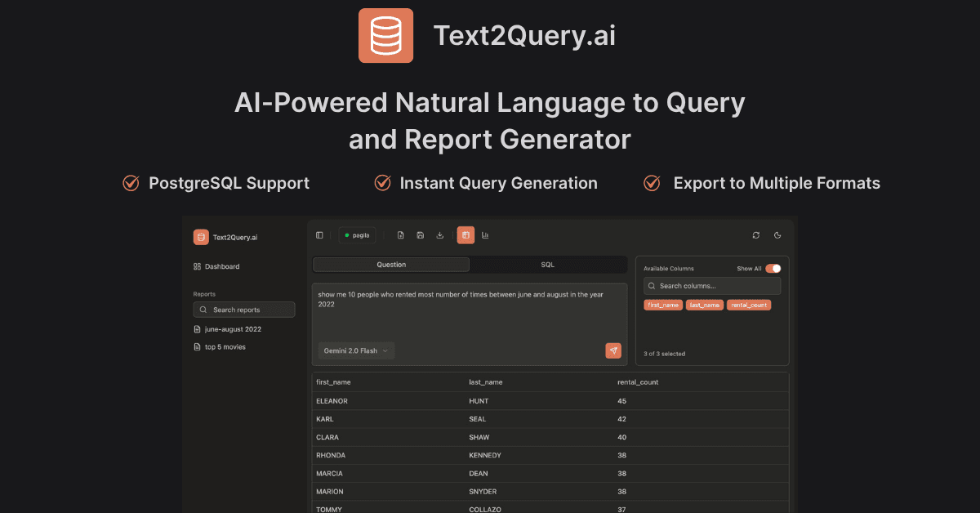Open the pagila database selector
The width and height of the screenshot is (980, 513).
click(357, 234)
